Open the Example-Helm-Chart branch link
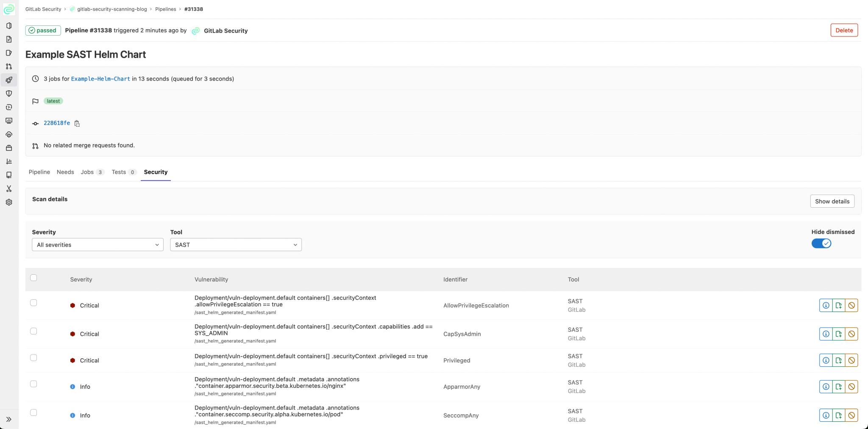 coord(100,79)
